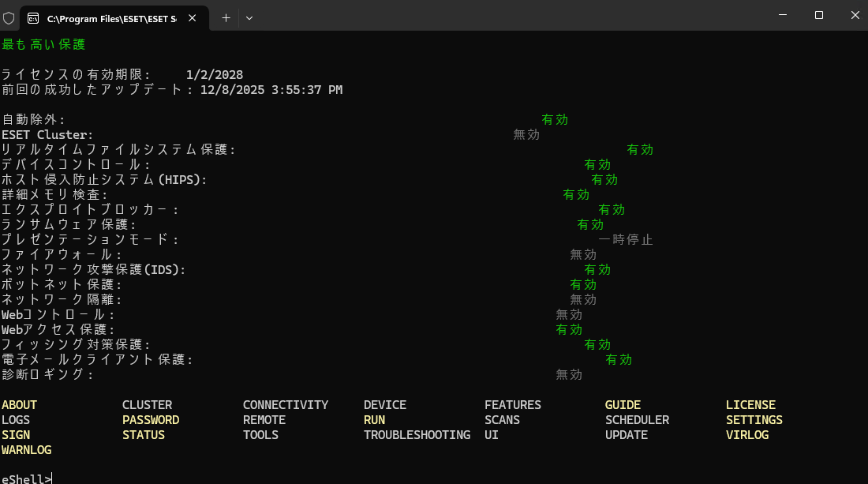Click the LOGS command

[16, 420]
